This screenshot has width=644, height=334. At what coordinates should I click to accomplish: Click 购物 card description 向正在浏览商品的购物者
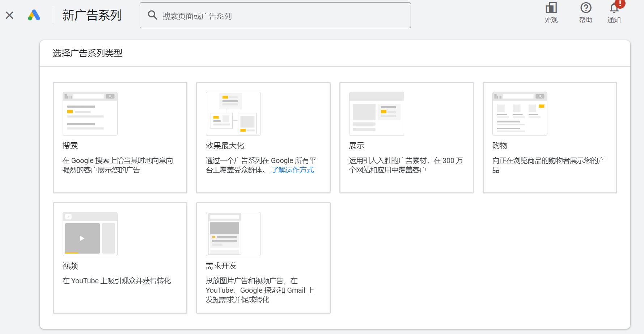pyautogui.click(x=549, y=165)
